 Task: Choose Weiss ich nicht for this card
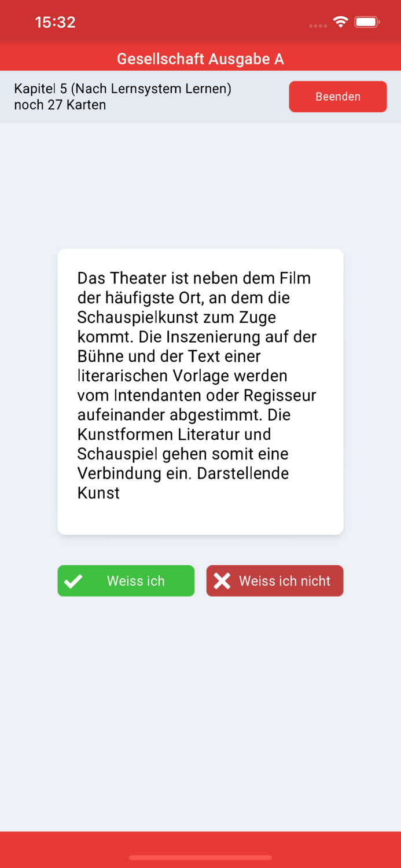click(275, 580)
